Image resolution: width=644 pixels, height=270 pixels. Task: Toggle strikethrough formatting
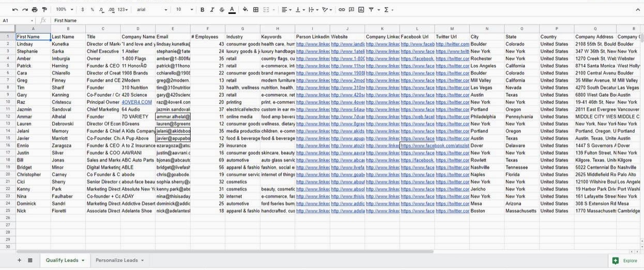pos(222,10)
